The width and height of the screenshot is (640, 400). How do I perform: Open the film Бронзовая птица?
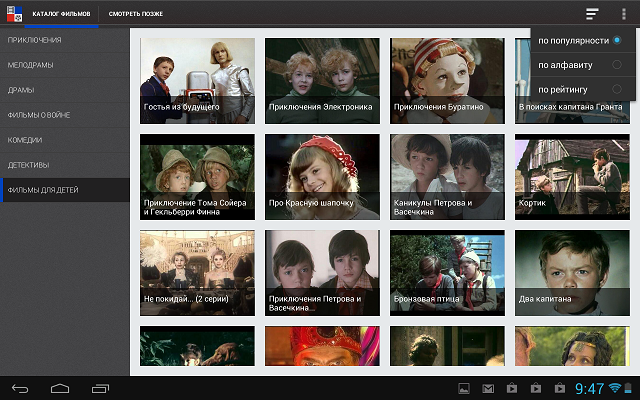tap(447, 273)
